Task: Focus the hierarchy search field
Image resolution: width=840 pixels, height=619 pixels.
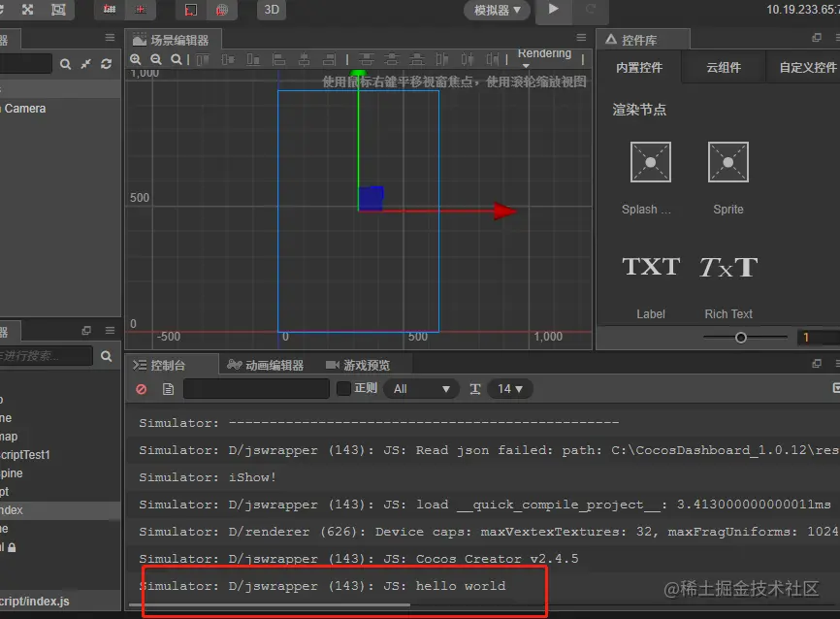Action: pyautogui.click(x=26, y=64)
